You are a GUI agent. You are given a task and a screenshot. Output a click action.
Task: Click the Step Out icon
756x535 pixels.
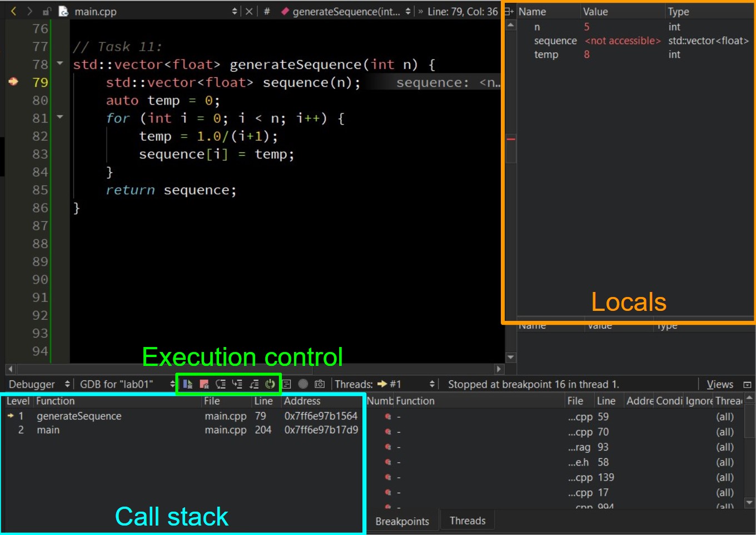254,384
